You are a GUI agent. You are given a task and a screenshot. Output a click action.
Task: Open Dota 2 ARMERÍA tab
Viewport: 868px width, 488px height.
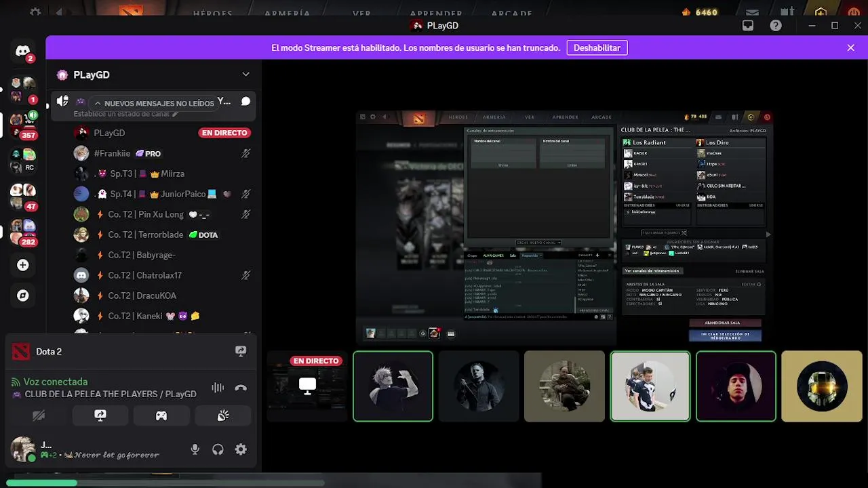[287, 14]
